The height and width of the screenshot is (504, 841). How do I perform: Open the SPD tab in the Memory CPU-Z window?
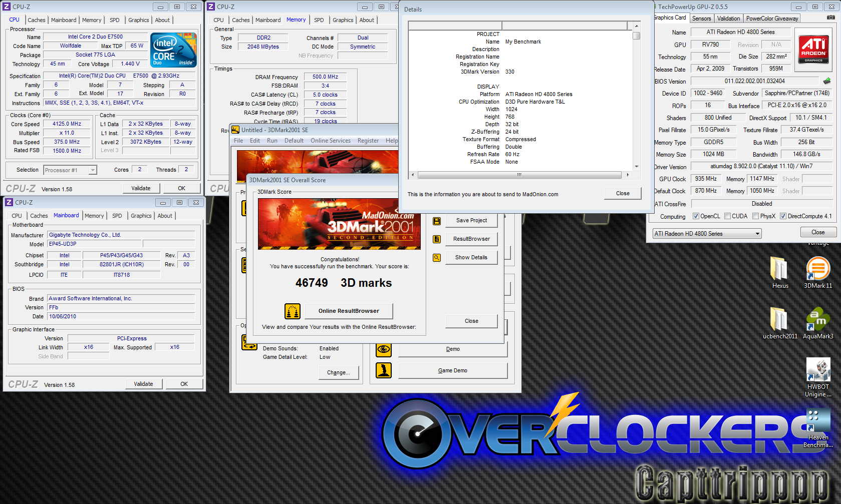click(319, 20)
